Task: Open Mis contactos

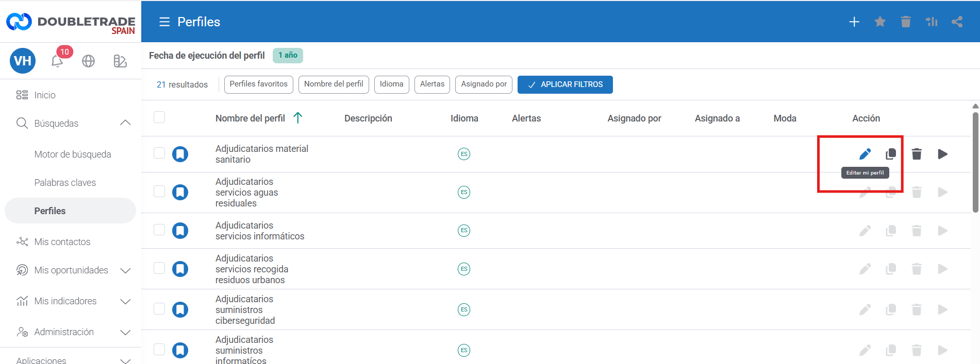Action: [62, 242]
